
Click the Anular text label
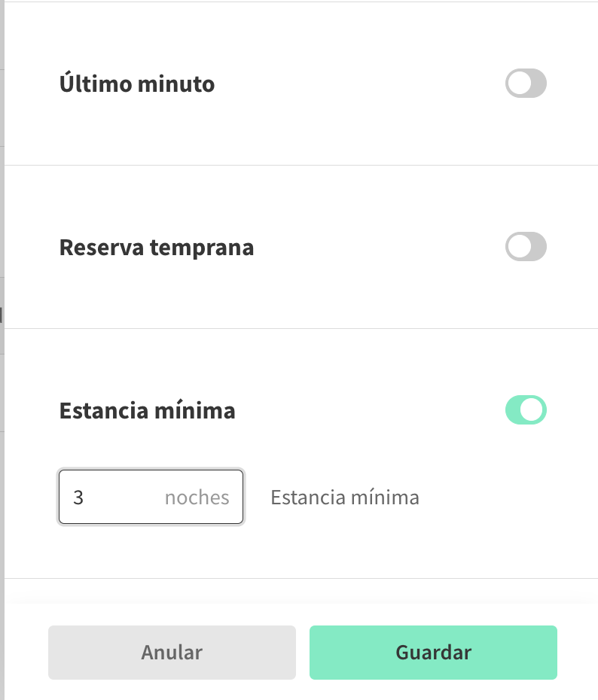[172, 653]
